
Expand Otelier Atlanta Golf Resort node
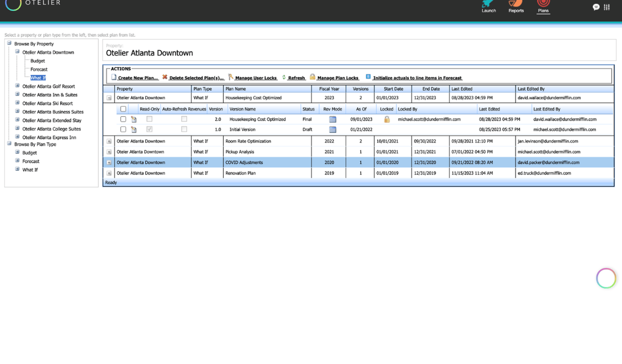point(17,85)
